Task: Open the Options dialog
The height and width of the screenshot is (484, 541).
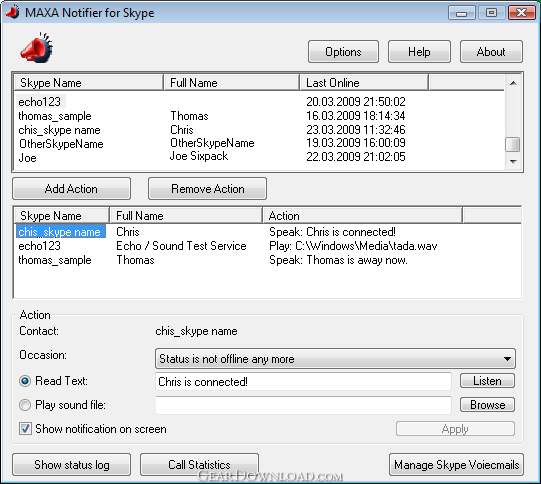Action: pos(343,52)
